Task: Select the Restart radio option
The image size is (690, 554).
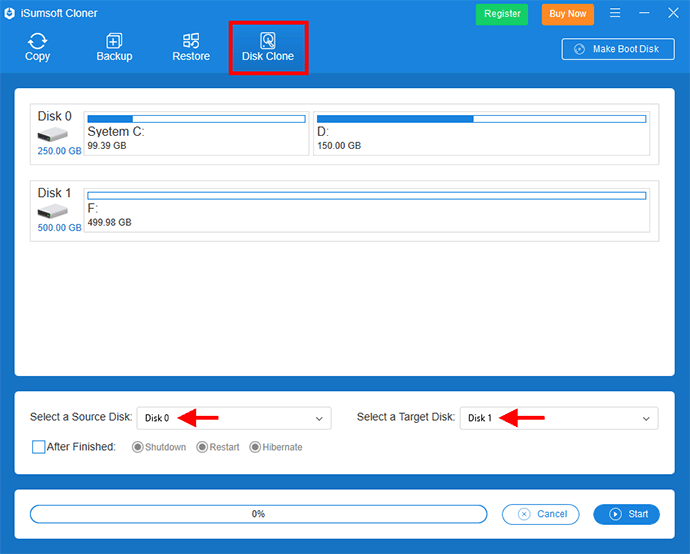Action: pos(218,447)
